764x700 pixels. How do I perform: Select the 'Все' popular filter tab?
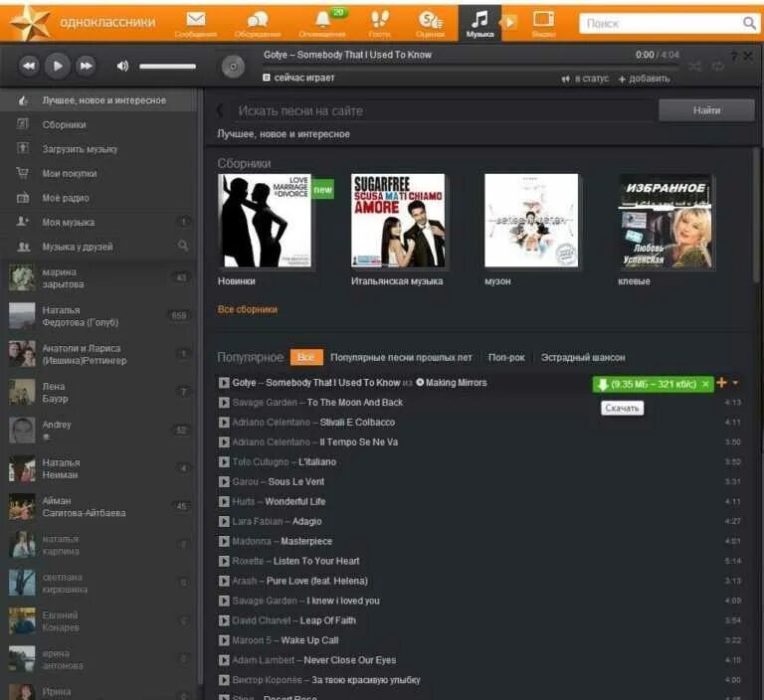(x=306, y=357)
